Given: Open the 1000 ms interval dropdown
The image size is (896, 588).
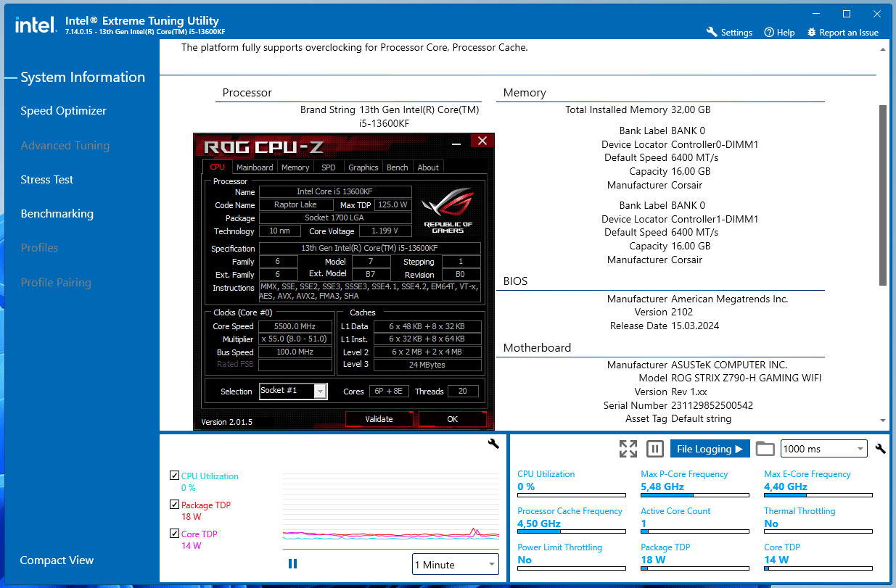Looking at the screenshot, I should click(824, 449).
